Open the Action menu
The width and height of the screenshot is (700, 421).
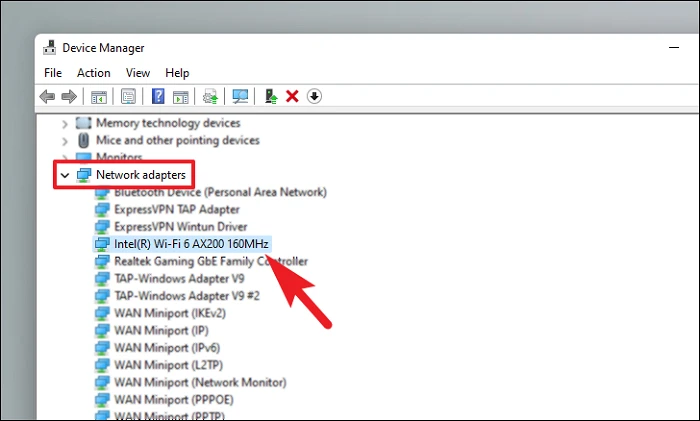coord(94,73)
